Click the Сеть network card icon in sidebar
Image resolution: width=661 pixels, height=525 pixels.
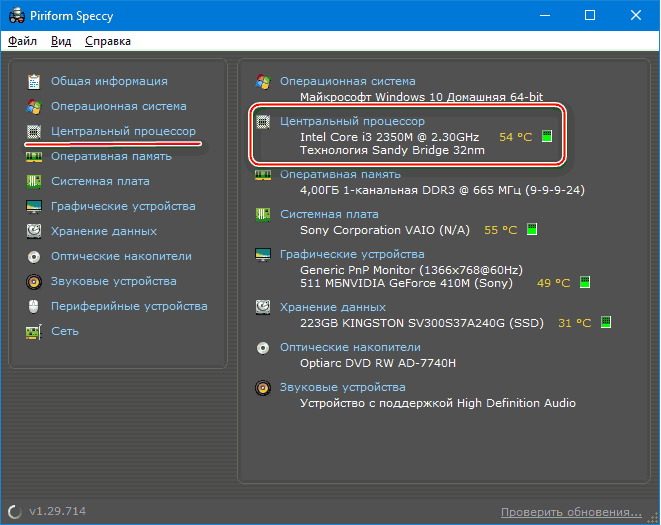(x=34, y=331)
